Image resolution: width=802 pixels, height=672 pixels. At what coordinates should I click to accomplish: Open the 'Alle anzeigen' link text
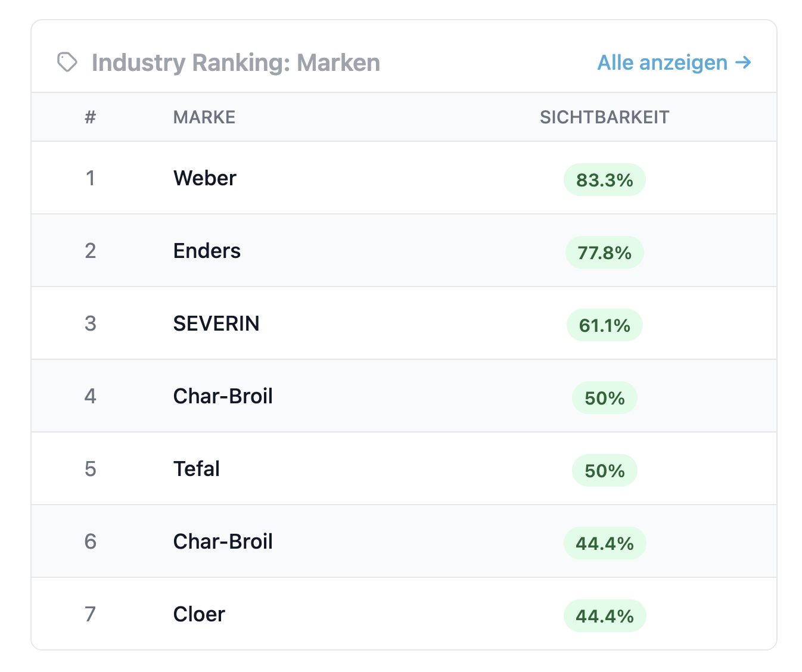point(662,63)
